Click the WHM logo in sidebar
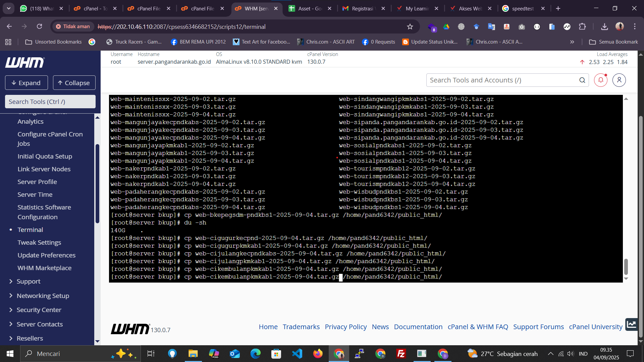Screen dimensions: 644x362 click(24, 62)
